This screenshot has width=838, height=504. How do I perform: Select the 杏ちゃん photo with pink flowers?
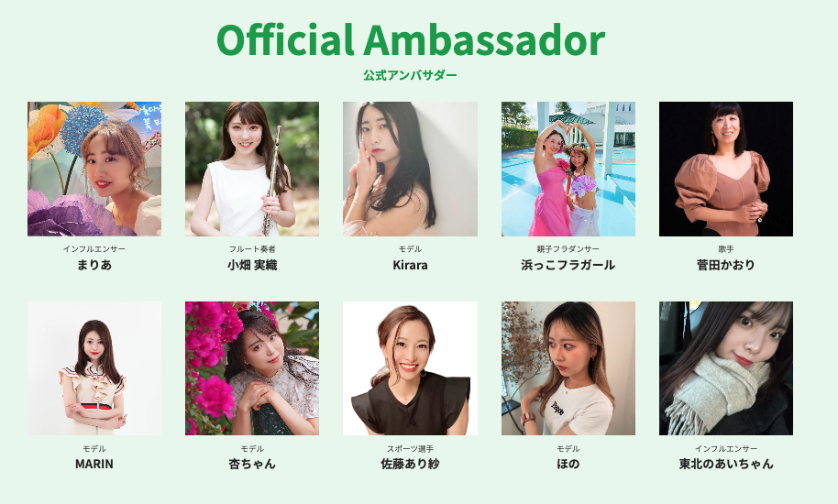[252, 368]
